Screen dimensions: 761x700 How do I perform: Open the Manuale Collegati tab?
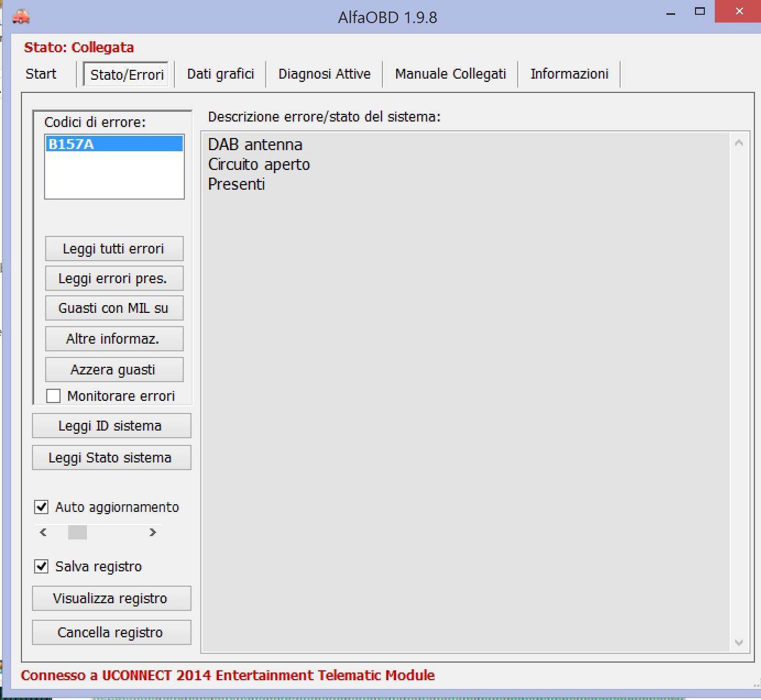[x=450, y=74]
